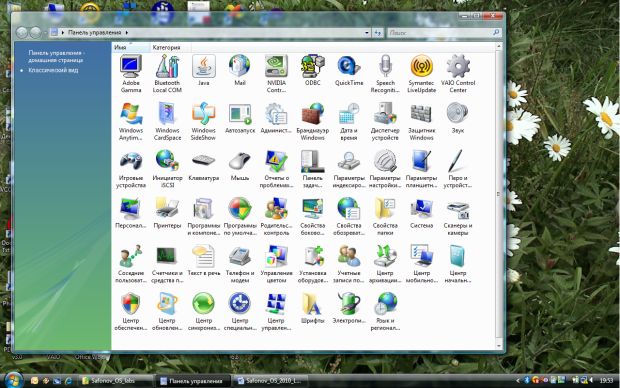Open Свойства папки icon
This screenshot has height=388, width=620.
386,216
